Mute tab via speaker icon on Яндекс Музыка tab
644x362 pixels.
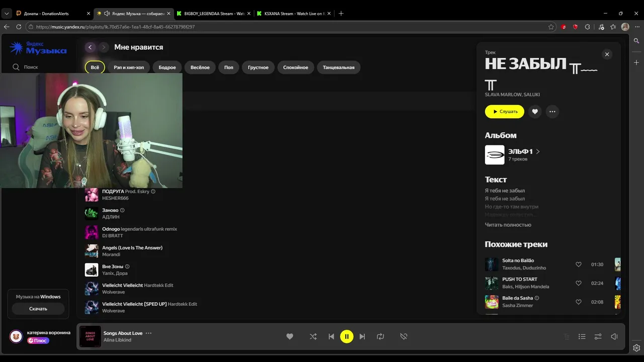point(107,14)
